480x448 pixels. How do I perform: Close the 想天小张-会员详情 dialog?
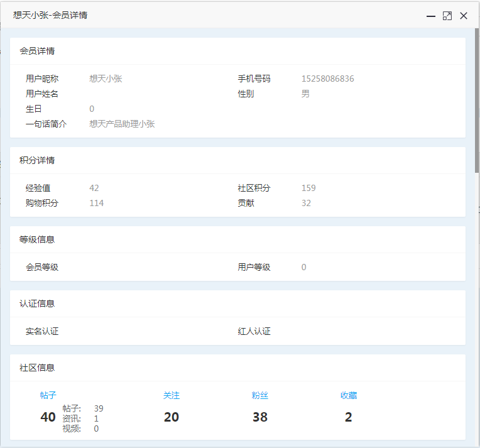[x=464, y=16]
